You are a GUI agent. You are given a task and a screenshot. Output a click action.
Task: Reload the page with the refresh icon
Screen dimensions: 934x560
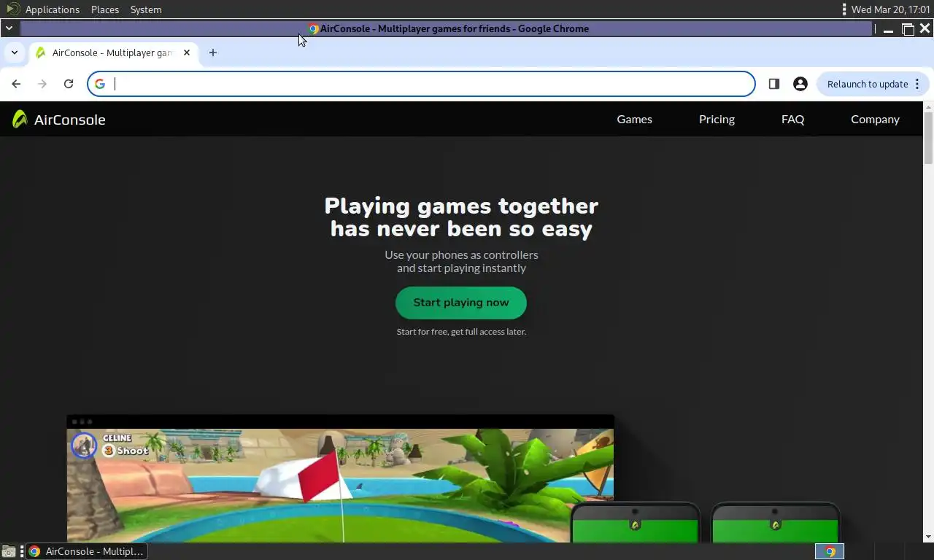pyautogui.click(x=69, y=84)
